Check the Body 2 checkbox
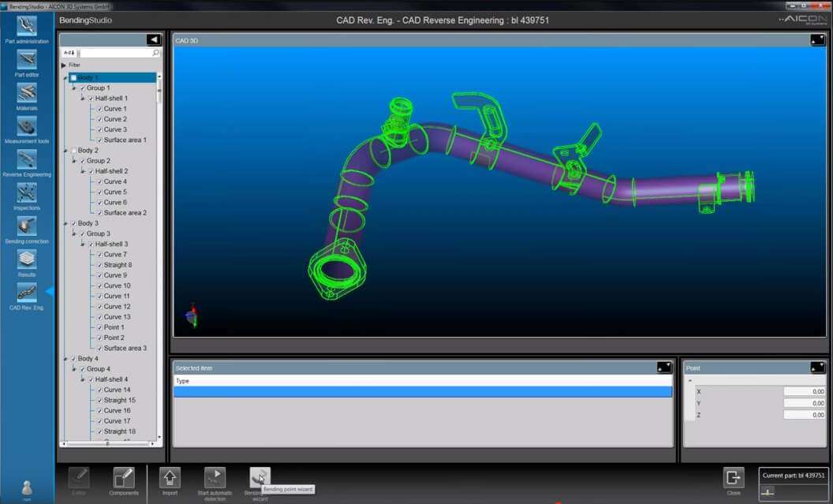The image size is (833, 504). click(74, 151)
